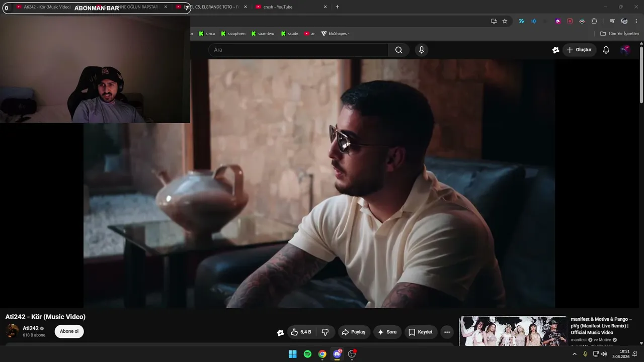Bookmark this page with the star icon
Image resolution: width=644 pixels, height=362 pixels.
coord(505,21)
